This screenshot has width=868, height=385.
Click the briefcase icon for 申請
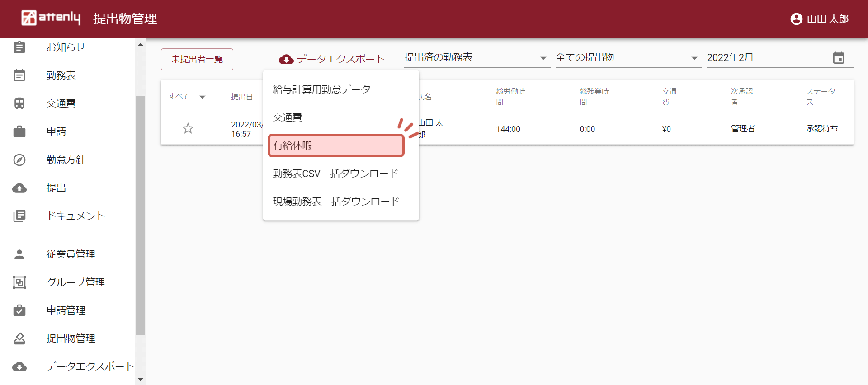point(19,131)
